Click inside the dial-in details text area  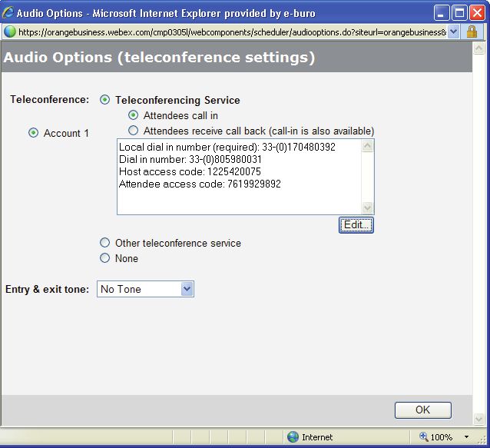click(x=240, y=177)
